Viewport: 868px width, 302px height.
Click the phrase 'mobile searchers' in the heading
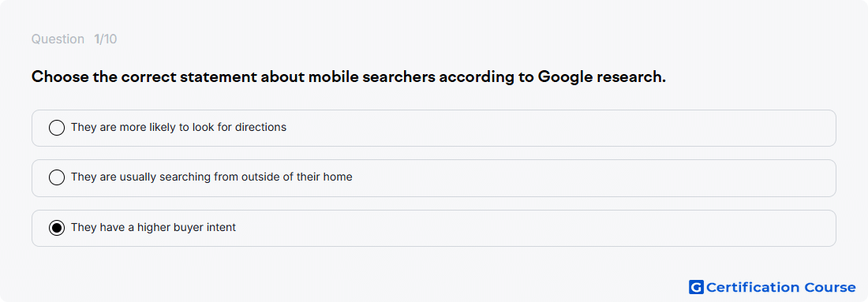(372, 77)
